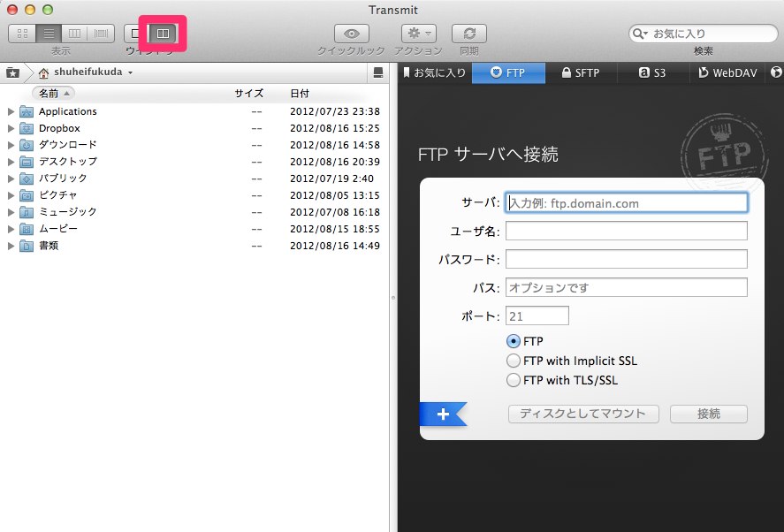This screenshot has height=532, width=784.
Task: Focus the ポート input field
Action: [x=537, y=316]
